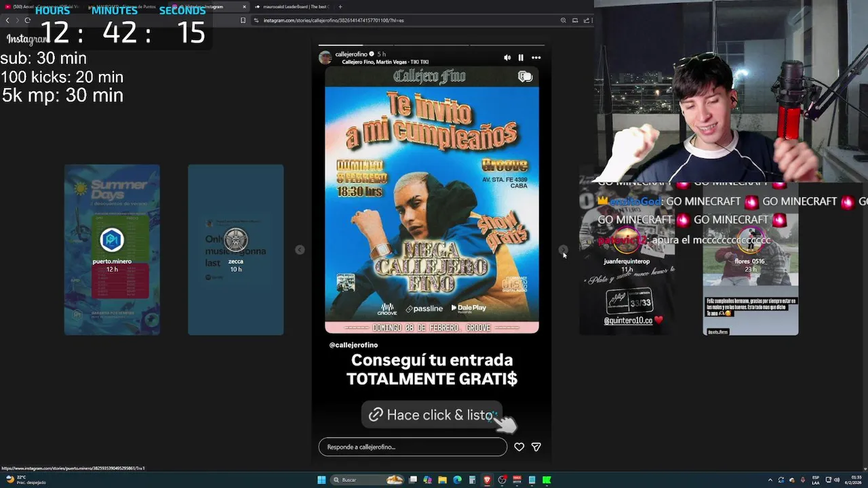Go to the previous story with the left arrow
Screen dimensions: 868x488
(300, 249)
